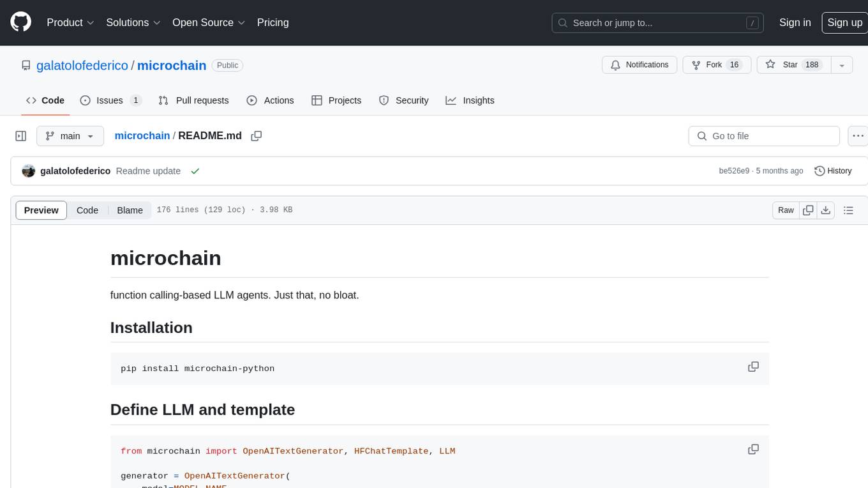Download the raw file
Image resolution: width=868 pixels, height=488 pixels.
click(825, 210)
